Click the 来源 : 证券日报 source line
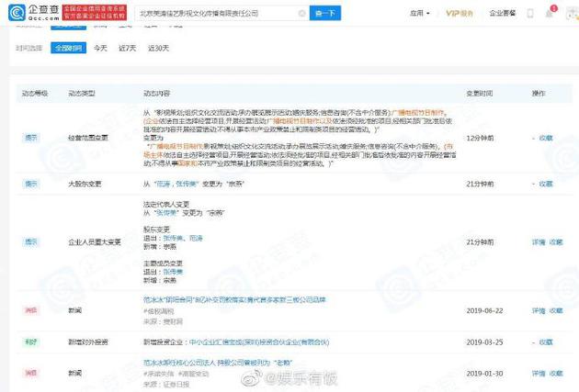Screen dimensions: 579x392 pos(166,385)
